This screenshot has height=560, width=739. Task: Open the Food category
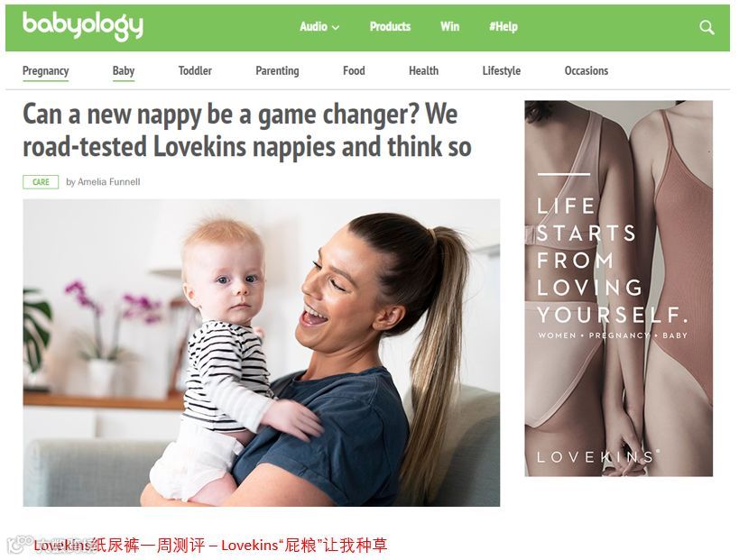point(354,70)
